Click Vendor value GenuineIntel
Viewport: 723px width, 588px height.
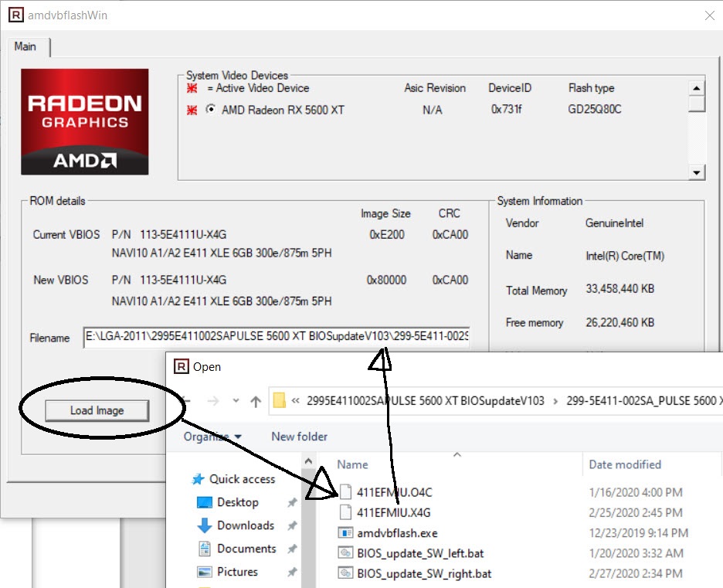614,223
